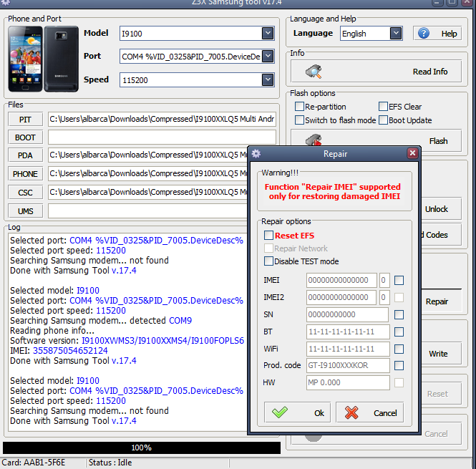Click the empty UMS file path field
The height and width of the screenshot is (469, 476).
(x=148, y=211)
